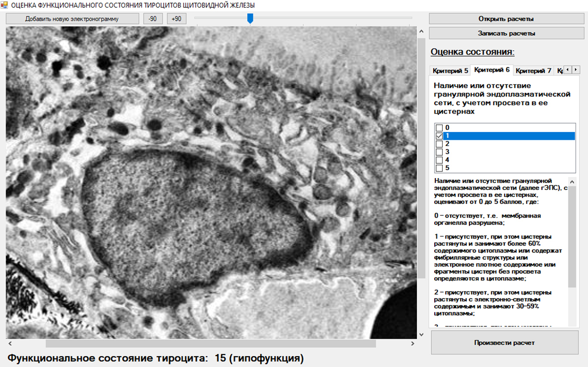This screenshot has height=367, width=588.
Task: Tick the score 3 checkbox
Action: [439, 152]
